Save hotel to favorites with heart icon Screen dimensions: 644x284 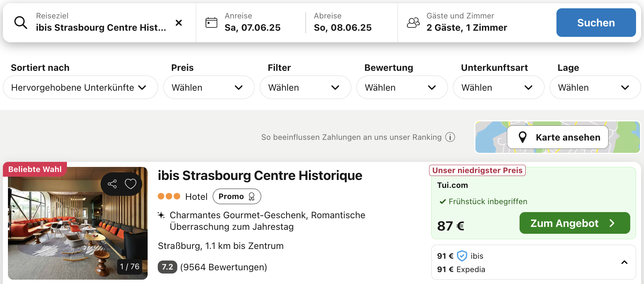(131, 184)
